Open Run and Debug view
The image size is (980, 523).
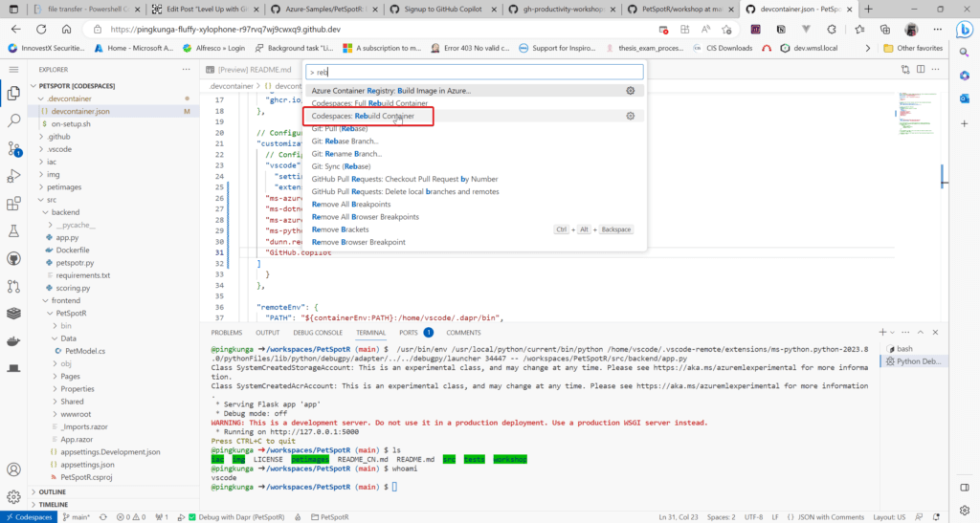click(x=13, y=176)
